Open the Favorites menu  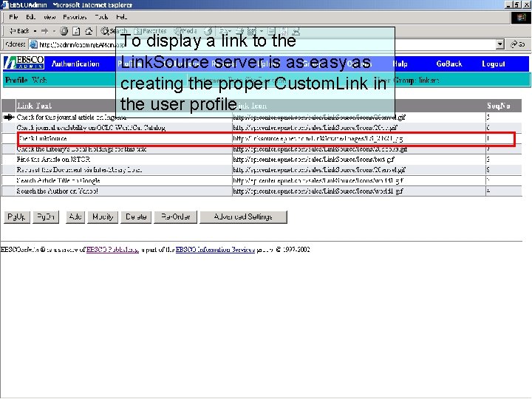tap(75, 17)
